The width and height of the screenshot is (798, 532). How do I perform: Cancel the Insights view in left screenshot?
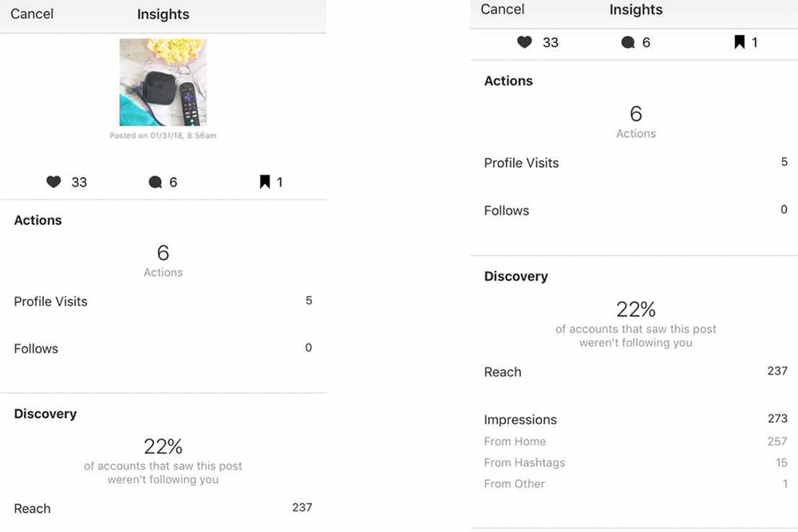(x=32, y=14)
